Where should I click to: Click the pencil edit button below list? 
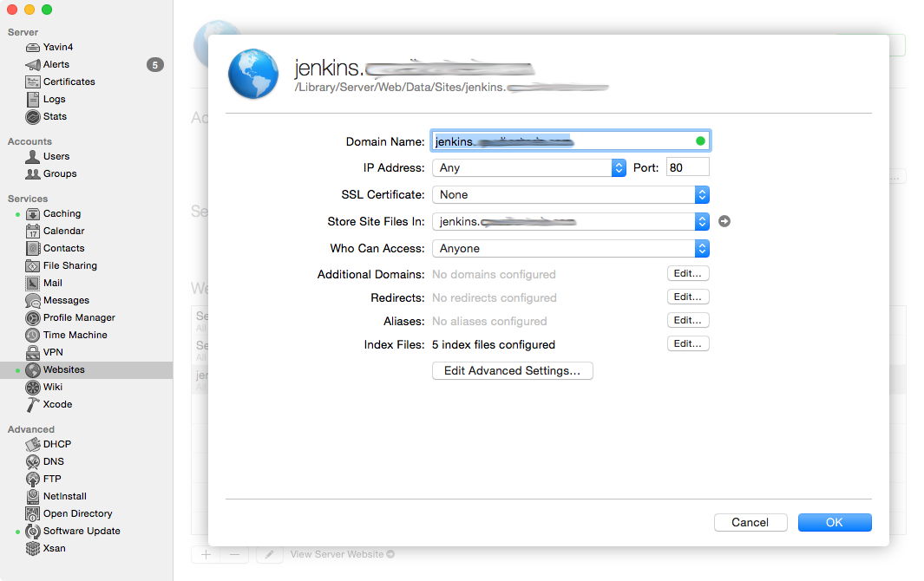coord(269,554)
